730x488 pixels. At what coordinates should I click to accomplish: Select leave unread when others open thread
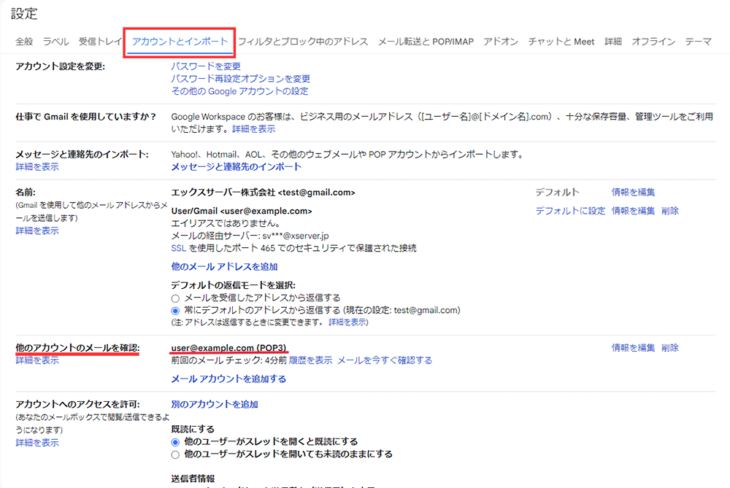[x=176, y=454]
